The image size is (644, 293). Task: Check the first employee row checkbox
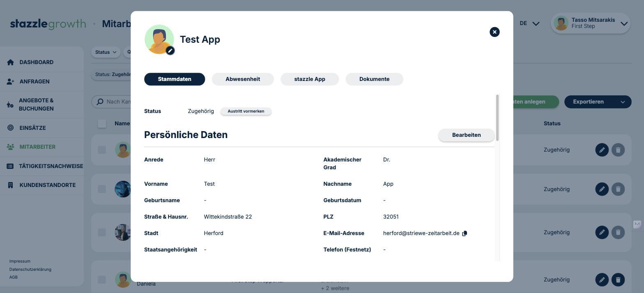[x=102, y=150]
